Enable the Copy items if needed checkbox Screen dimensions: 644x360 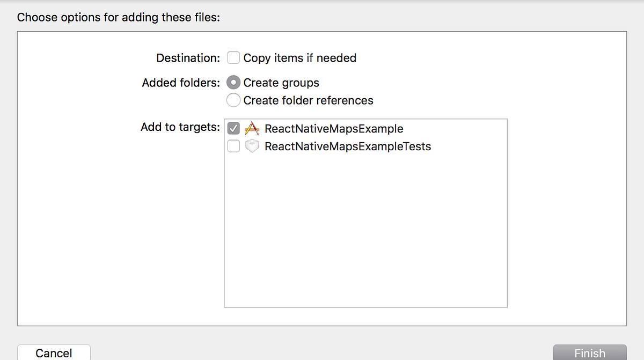(x=233, y=57)
